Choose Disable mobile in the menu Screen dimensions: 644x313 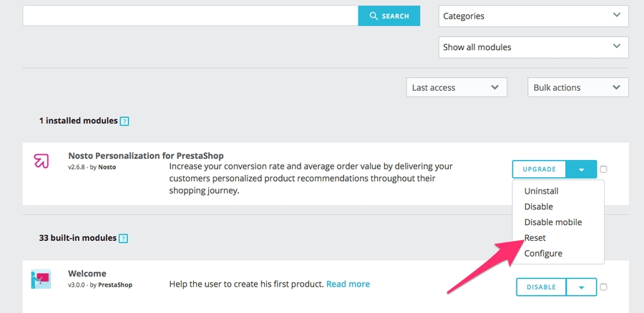[552, 222]
